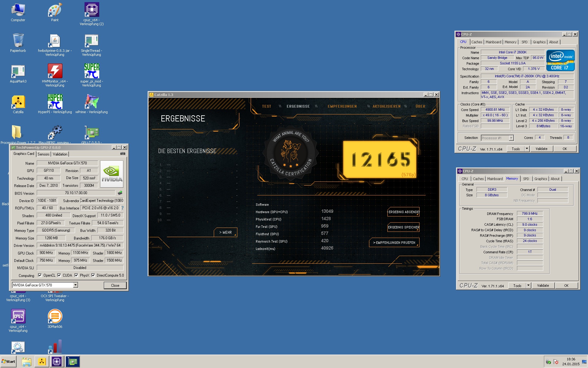Toggle DirectCompute 5.0 checkbox
This screenshot has width=588, height=368.
(93, 275)
